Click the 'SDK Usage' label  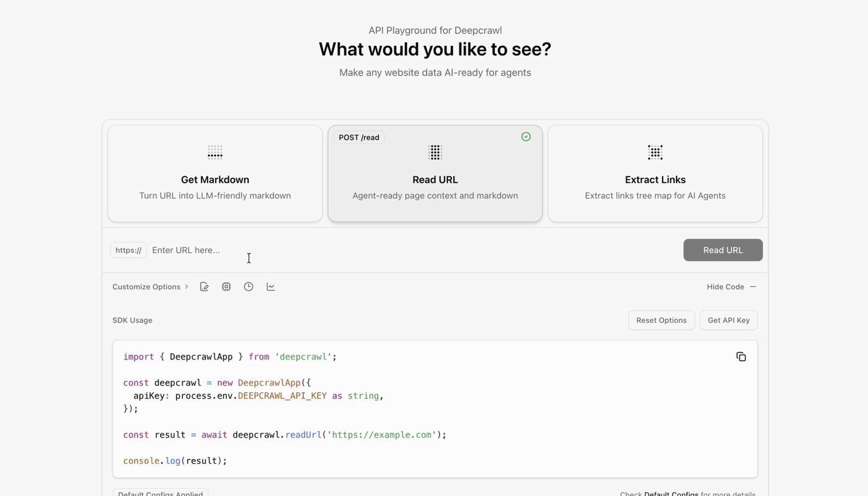(132, 320)
